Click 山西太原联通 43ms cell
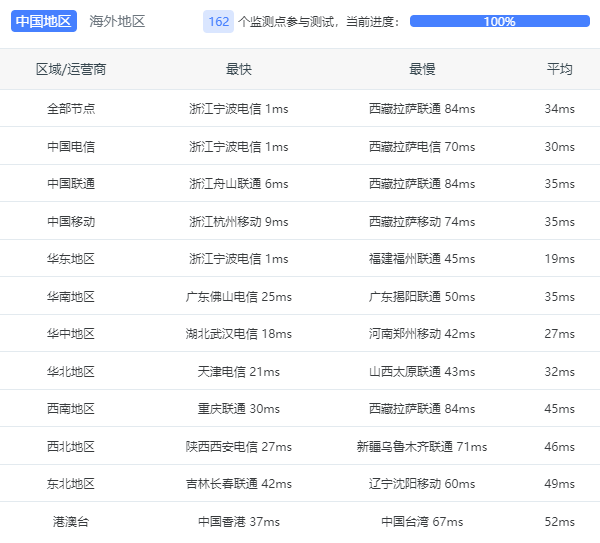Screen dimensions: 600x543 (422, 372)
